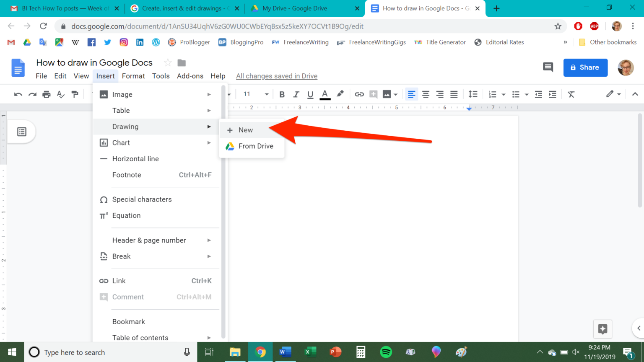Click the undo icon in the toolbar
The height and width of the screenshot is (362, 644).
tap(18, 94)
